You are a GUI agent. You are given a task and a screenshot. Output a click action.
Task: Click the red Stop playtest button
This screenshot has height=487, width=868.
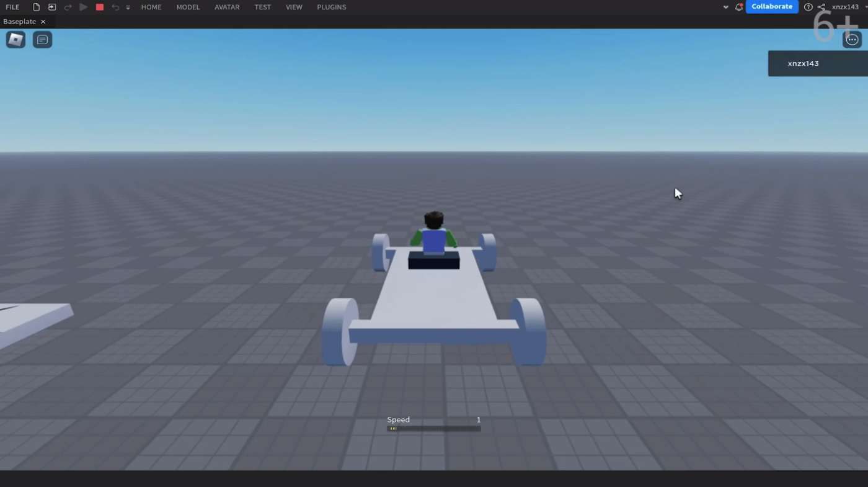[99, 7]
